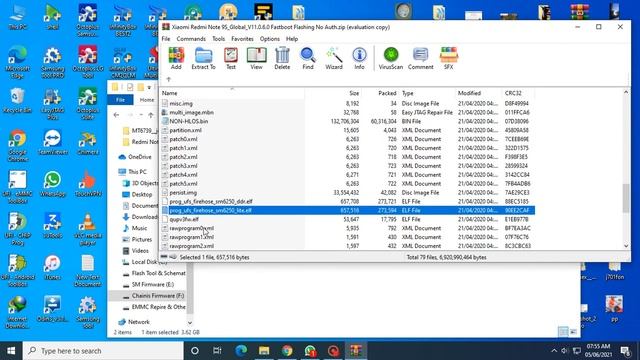Select qupv3fw.elf file

184,219
